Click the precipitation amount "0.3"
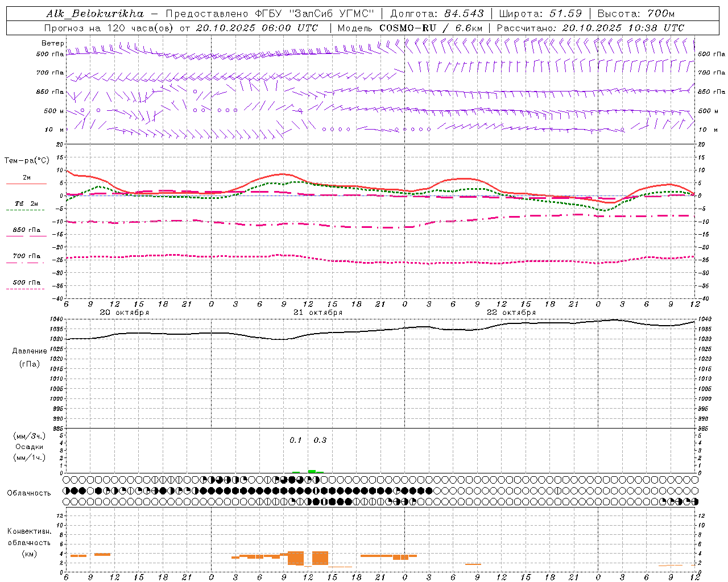This screenshot has height=582, width=728. 320,440
